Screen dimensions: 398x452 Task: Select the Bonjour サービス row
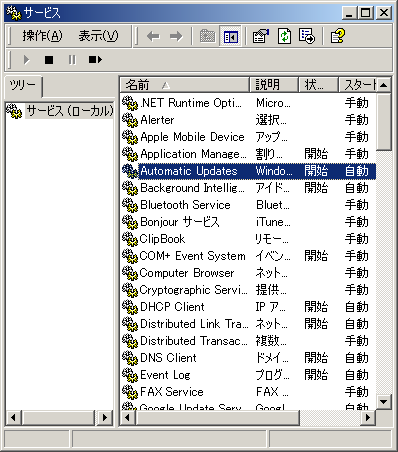coord(248,222)
